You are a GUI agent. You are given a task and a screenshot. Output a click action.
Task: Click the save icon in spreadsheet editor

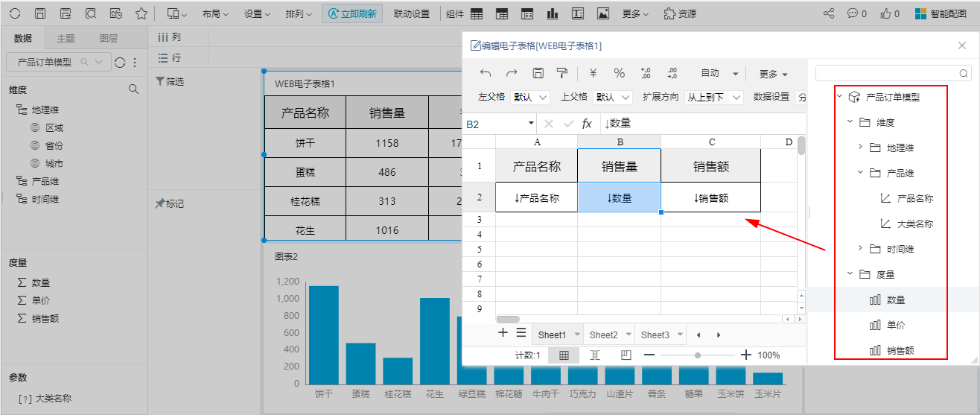click(538, 73)
